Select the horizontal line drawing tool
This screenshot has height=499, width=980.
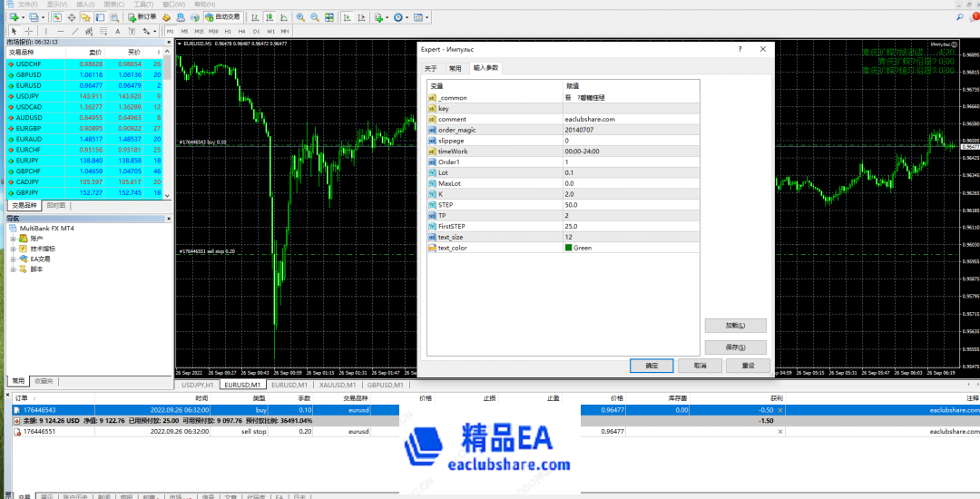pos(61,31)
